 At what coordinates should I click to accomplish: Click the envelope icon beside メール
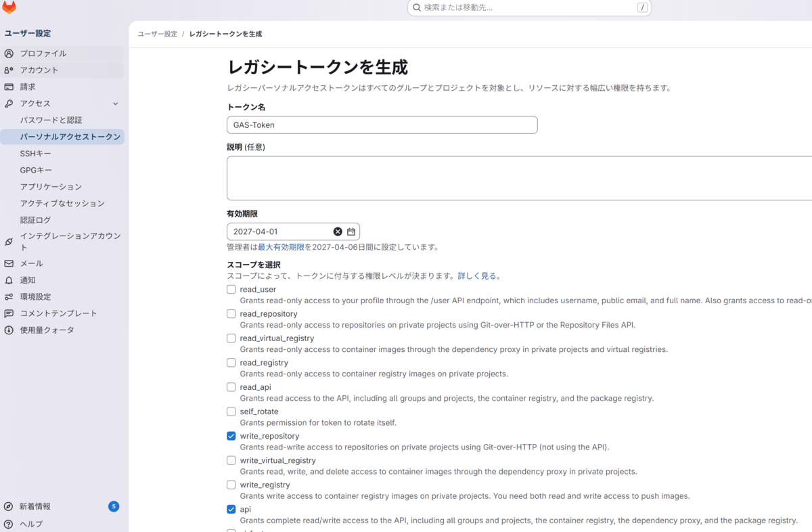[x=9, y=263]
